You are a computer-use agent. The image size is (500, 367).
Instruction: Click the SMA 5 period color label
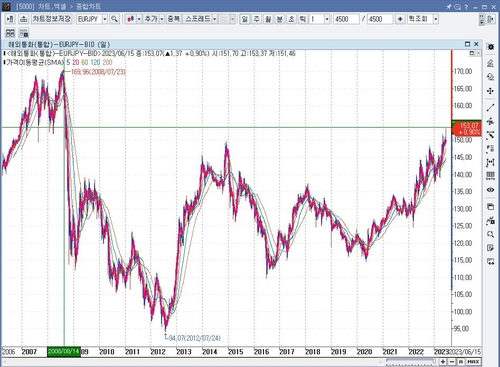(68, 62)
